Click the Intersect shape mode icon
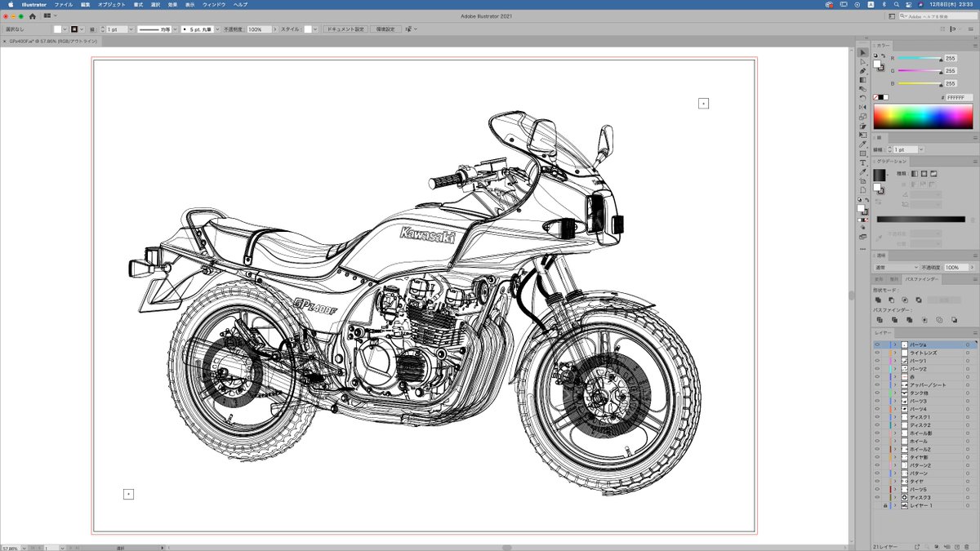Screen dimensions: 980x551 [905, 300]
